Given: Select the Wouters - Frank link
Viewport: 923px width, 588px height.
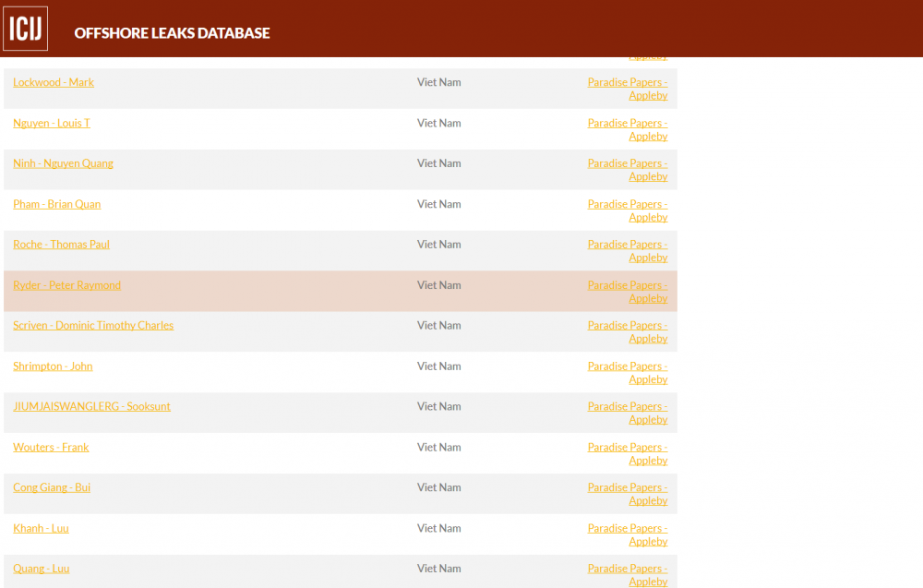Looking at the screenshot, I should (x=51, y=447).
